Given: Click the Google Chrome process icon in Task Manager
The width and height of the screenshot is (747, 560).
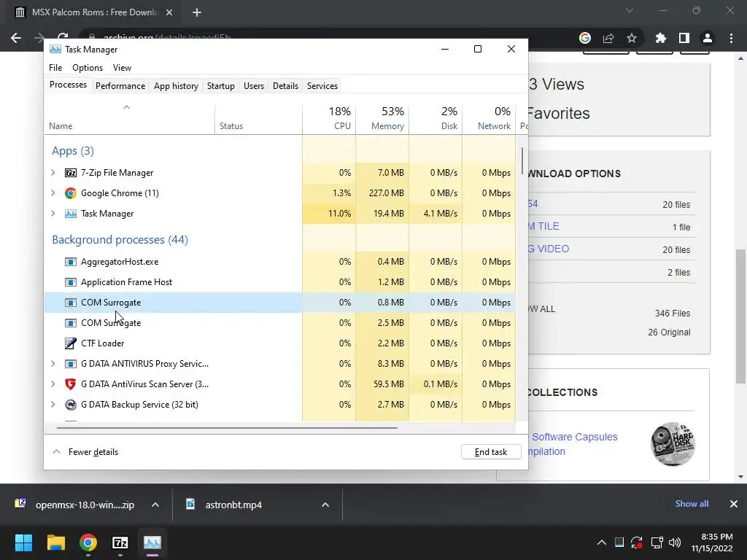Looking at the screenshot, I should point(71,193).
